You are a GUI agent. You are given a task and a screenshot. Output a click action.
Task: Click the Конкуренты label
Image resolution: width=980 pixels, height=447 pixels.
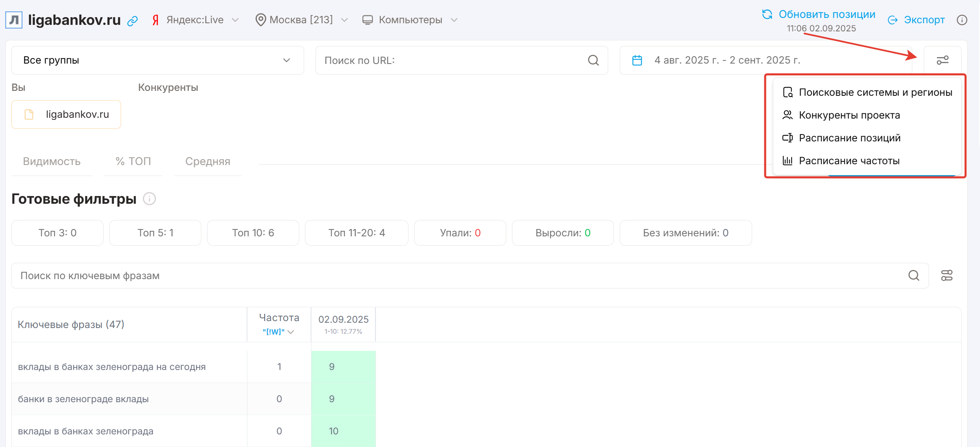point(168,88)
